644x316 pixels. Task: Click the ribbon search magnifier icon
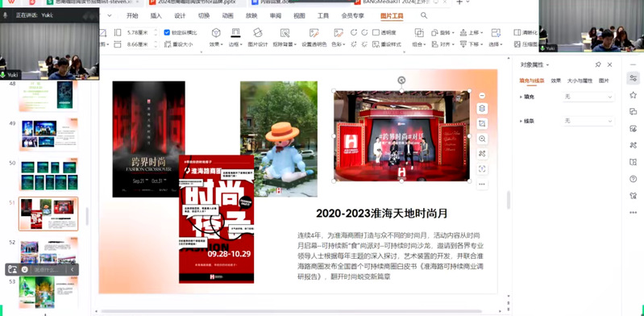click(424, 15)
